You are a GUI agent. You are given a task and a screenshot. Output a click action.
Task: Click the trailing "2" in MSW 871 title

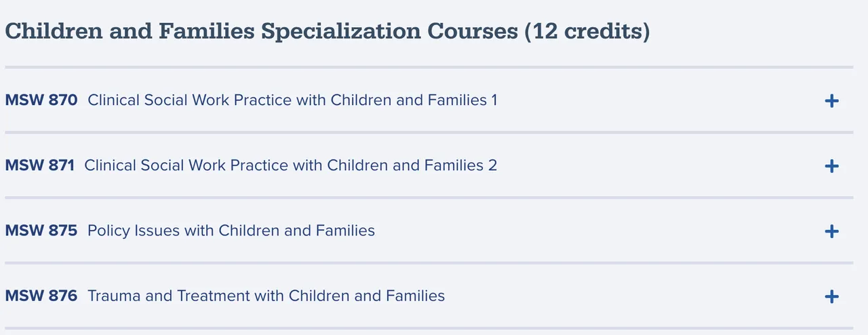click(492, 165)
